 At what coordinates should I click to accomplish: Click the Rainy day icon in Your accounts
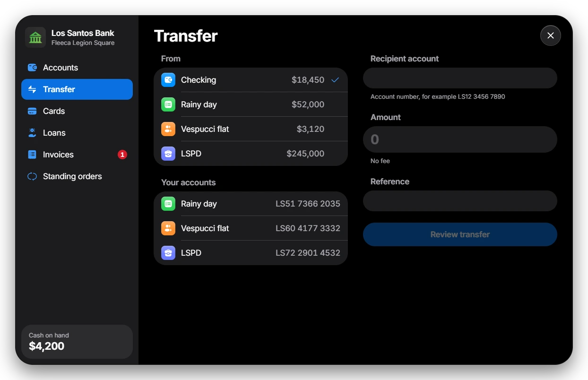coord(168,204)
